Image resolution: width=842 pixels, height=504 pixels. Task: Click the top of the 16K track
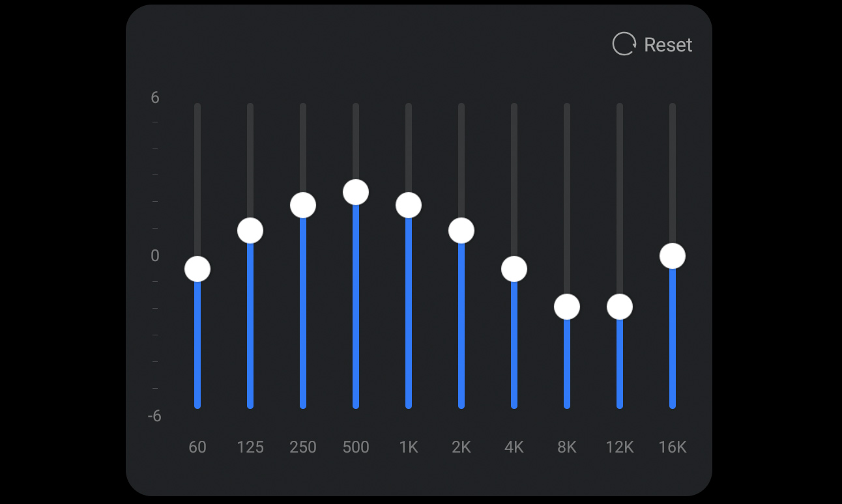tap(673, 107)
